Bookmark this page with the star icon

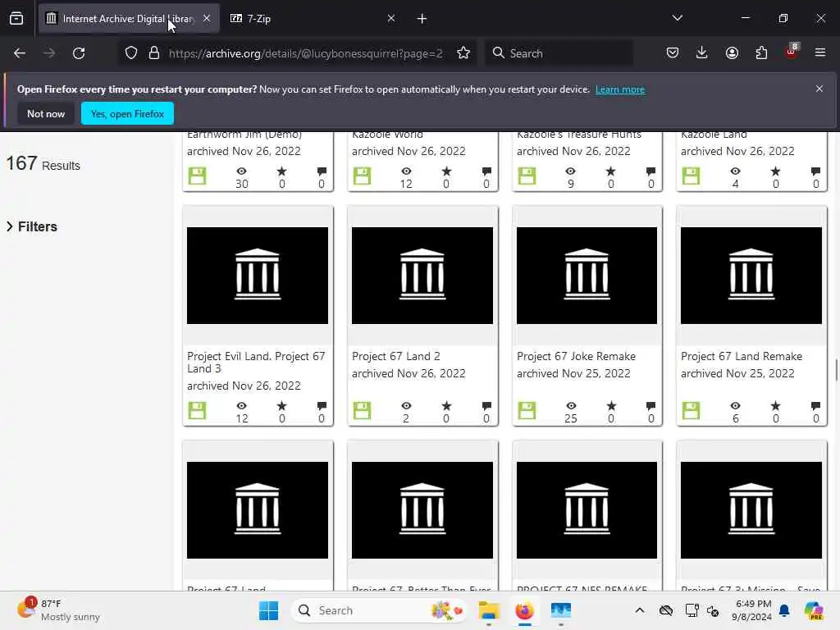463,53
